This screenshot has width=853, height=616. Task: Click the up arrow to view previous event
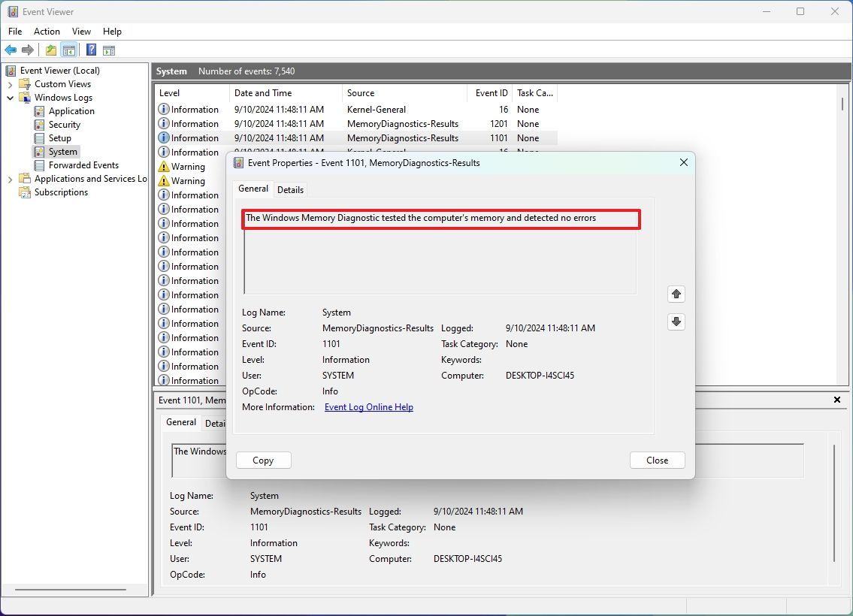point(676,294)
